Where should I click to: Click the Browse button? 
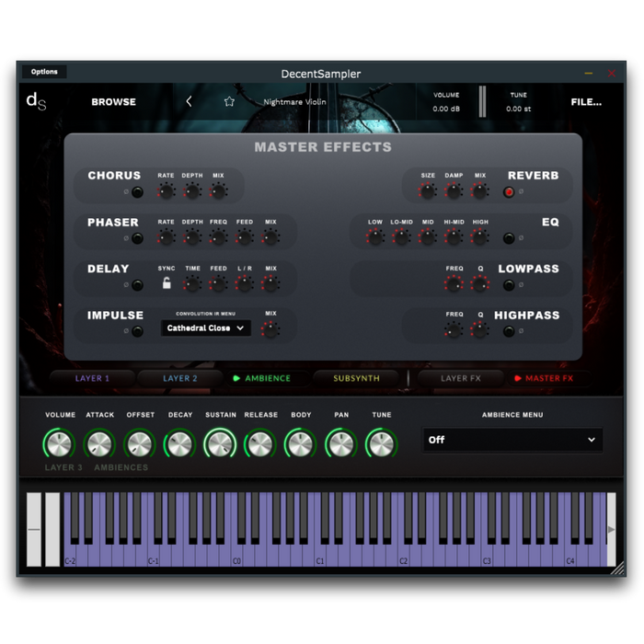pos(113,102)
